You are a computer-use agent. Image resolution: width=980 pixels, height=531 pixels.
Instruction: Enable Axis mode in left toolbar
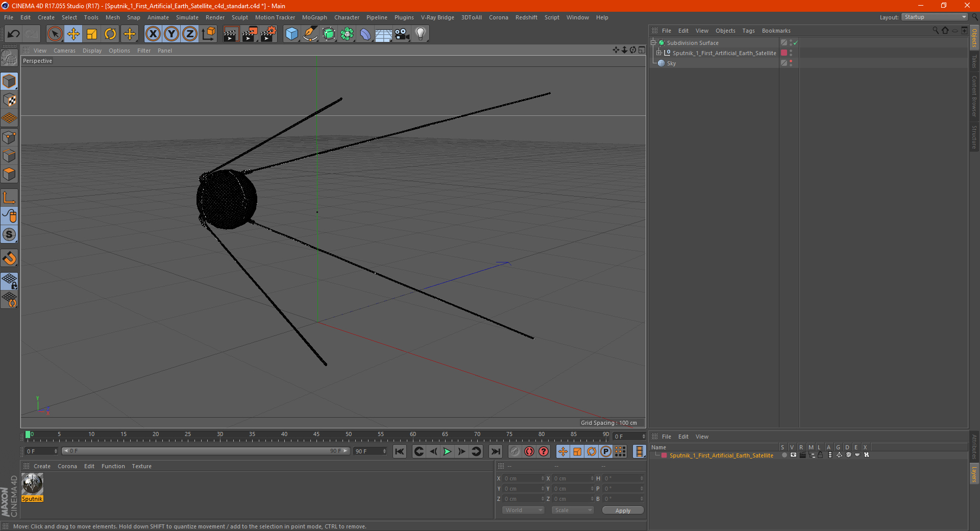tap(9, 198)
